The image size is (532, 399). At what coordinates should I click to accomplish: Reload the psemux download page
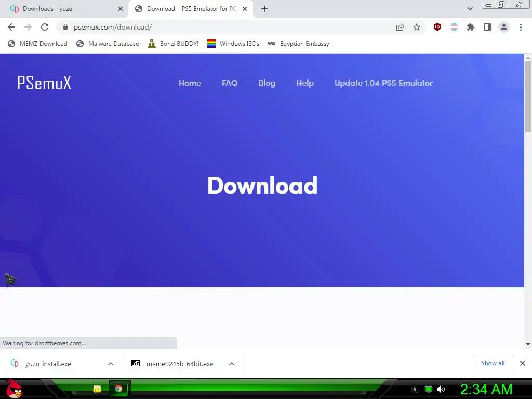(x=45, y=27)
